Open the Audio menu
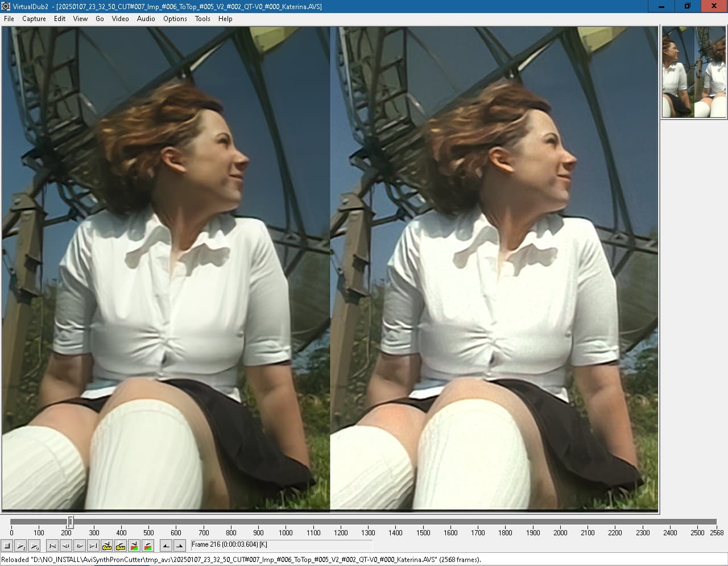The image size is (728, 566). coord(146,19)
